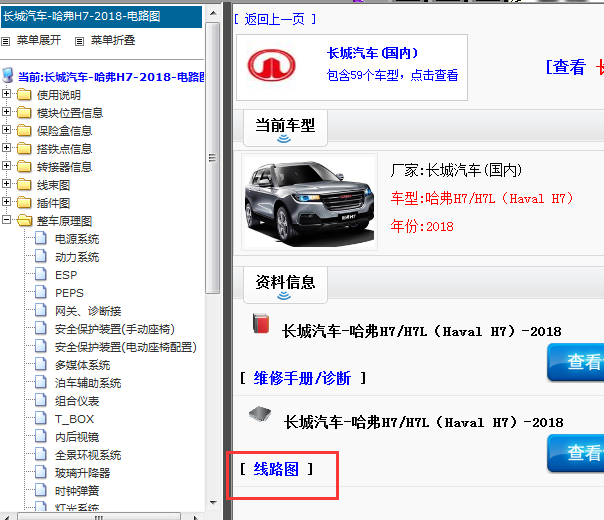Expand the 线束图 tree node

click(x=6, y=184)
